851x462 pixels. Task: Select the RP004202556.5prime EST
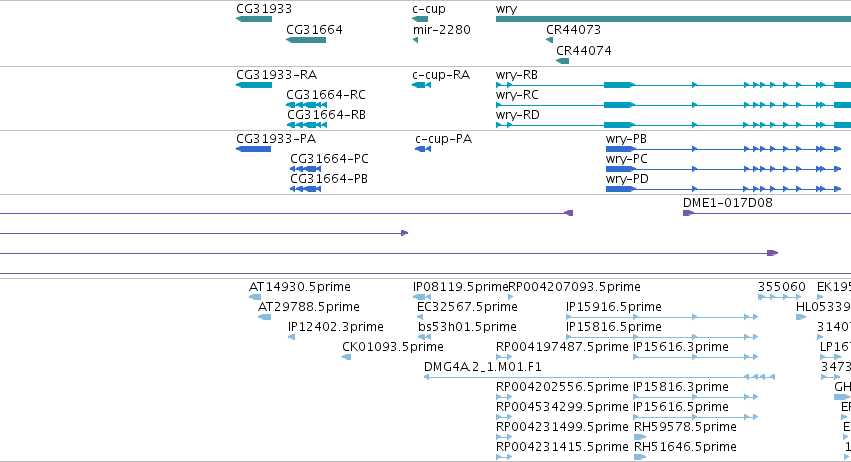(x=504, y=397)
